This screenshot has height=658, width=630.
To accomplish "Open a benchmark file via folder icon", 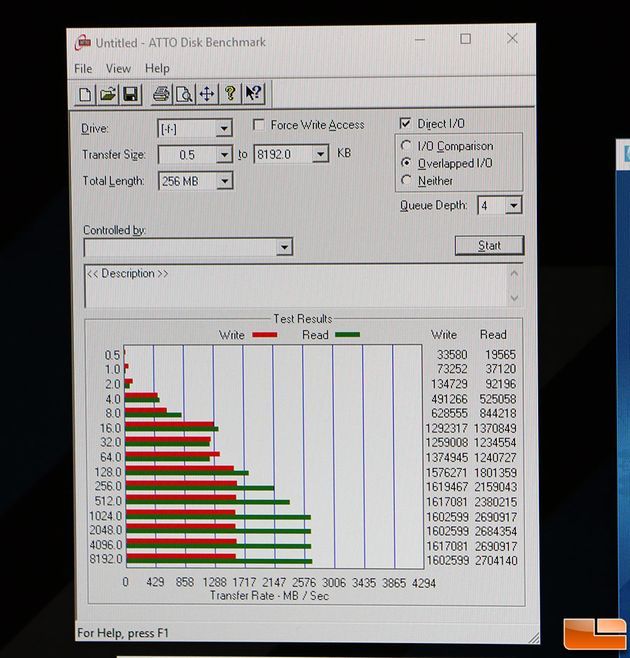I will click(108, 94).
